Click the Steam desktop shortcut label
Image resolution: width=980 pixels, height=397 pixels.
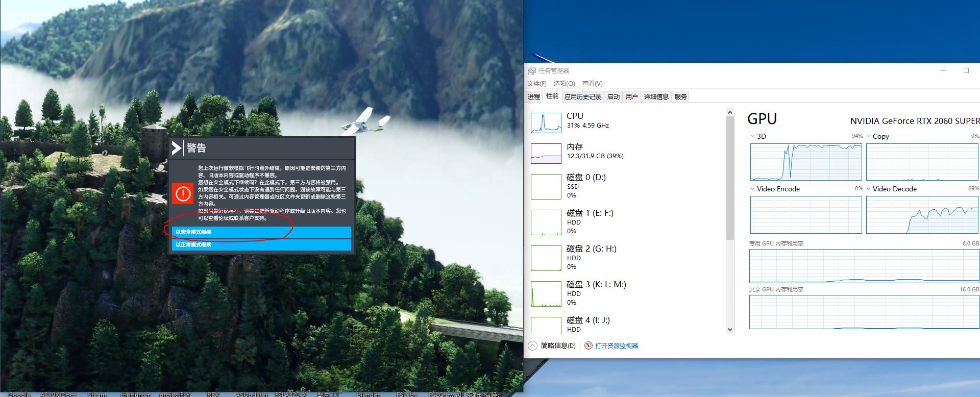tap(97, 394)
